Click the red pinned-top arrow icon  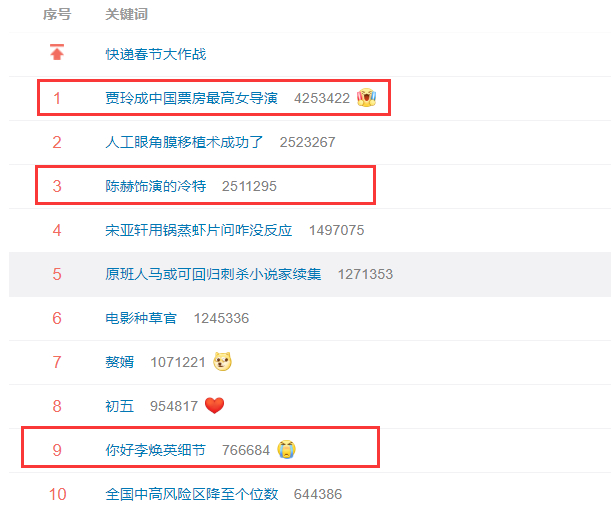click(x=57, y=52)
